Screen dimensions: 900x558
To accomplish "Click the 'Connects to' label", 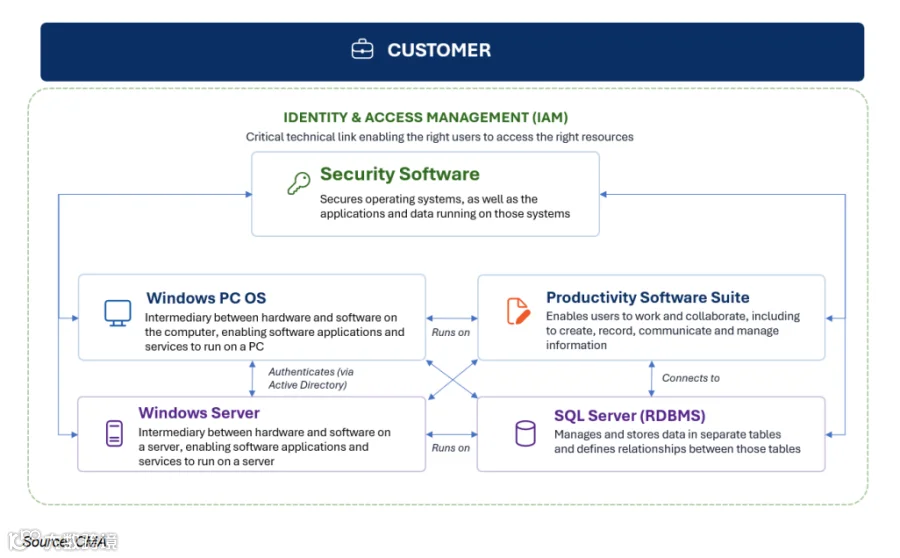I will 690,378.
